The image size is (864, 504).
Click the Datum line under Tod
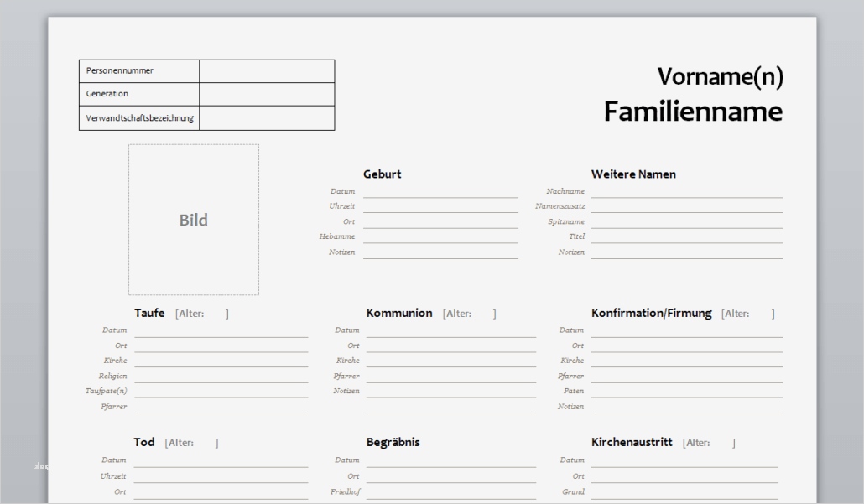[221, 461]
